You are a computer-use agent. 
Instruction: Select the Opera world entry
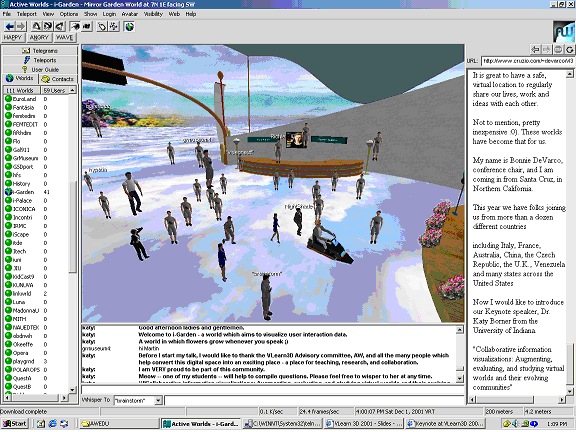point(36,353)
